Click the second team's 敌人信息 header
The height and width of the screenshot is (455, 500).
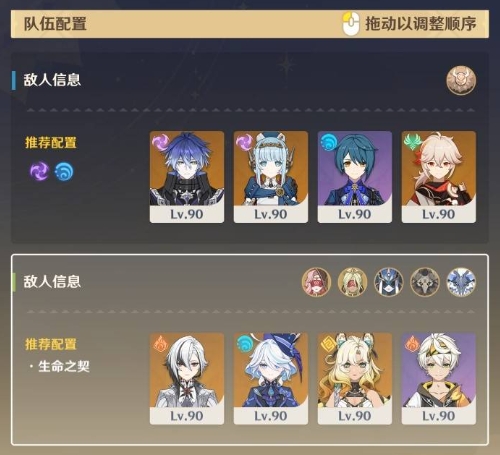tap(52, 282)
